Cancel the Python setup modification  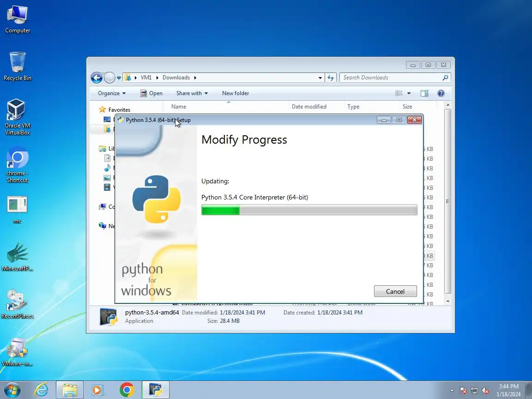395,291
